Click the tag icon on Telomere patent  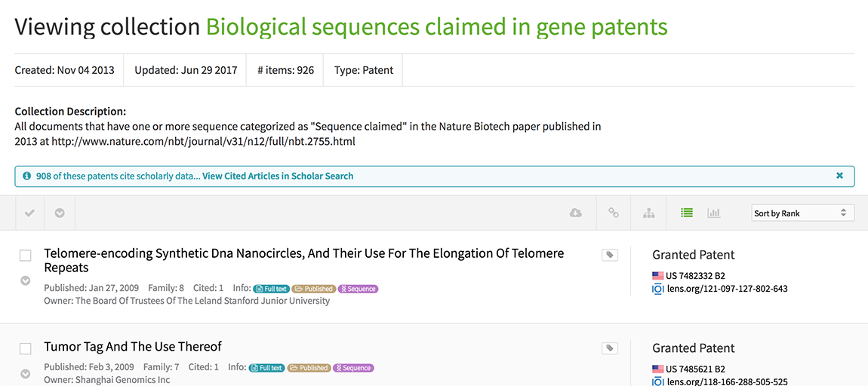coord(609,256)
